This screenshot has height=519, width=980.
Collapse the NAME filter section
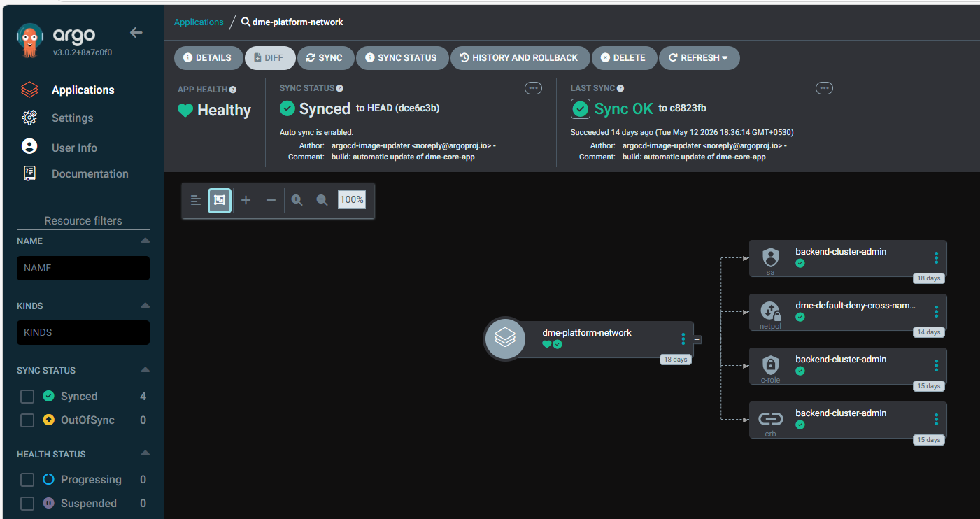[x=145, y=241]
